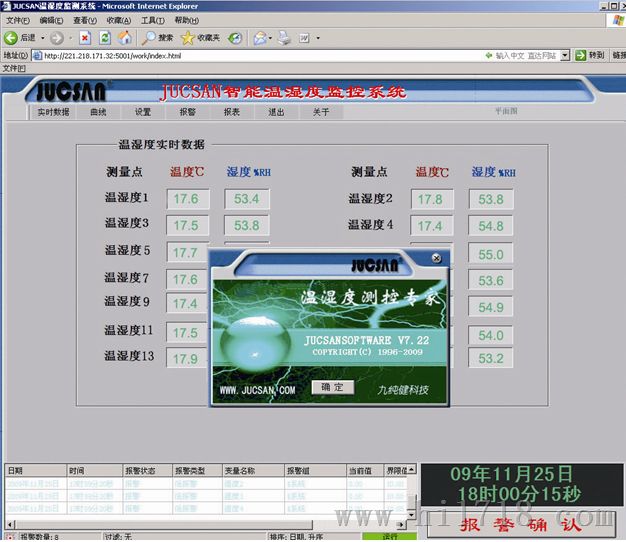Click the IE Forward arrow icon
626x542 pixels.
point(57,38)
